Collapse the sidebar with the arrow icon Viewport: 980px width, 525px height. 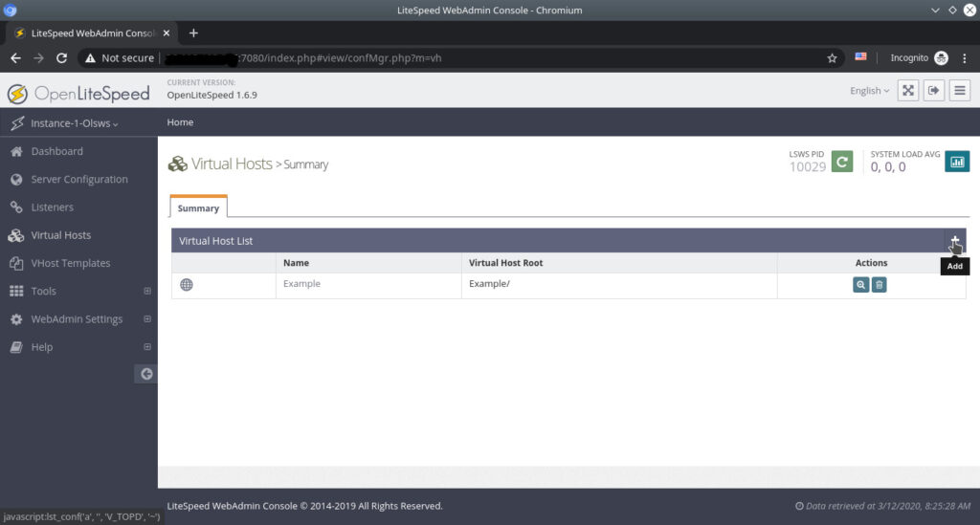[x=146, y=374]
